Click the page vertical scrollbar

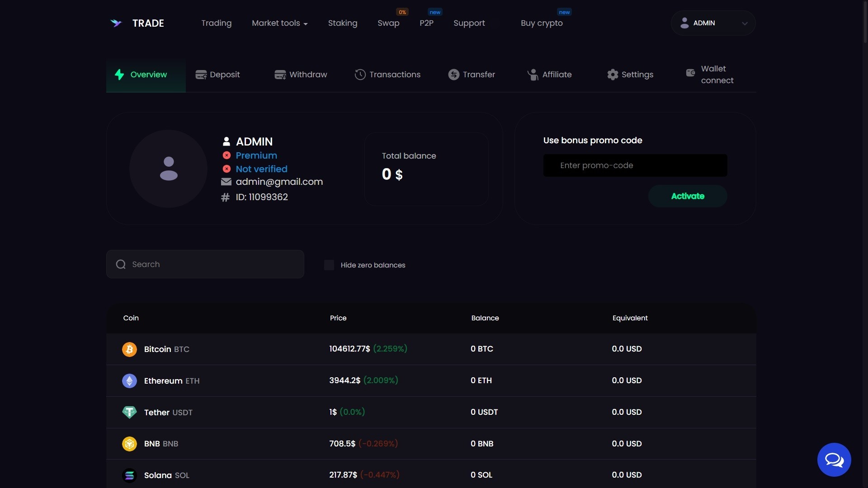(x=865, y=22)
